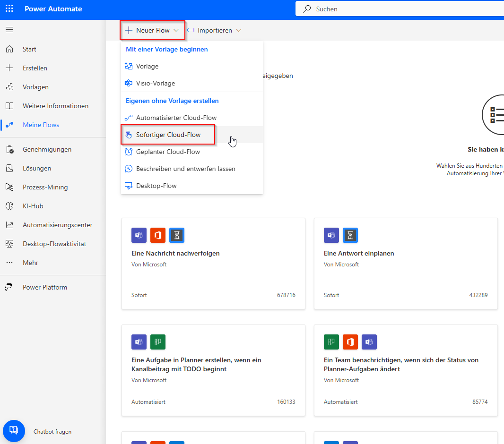The height and width of the screenshot is (444, 504).
Task: Collapse the sidebar with hamburger icon
Action: (x=9, y=30)
